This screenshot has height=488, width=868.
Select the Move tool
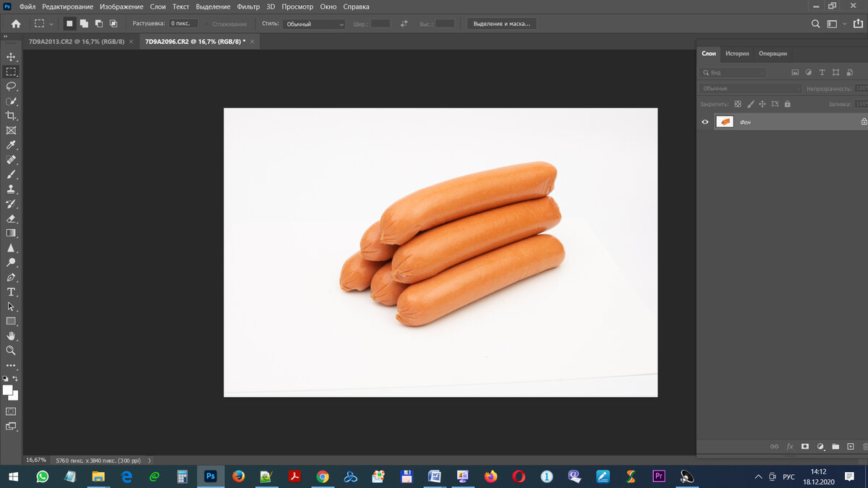pos(11,57)
